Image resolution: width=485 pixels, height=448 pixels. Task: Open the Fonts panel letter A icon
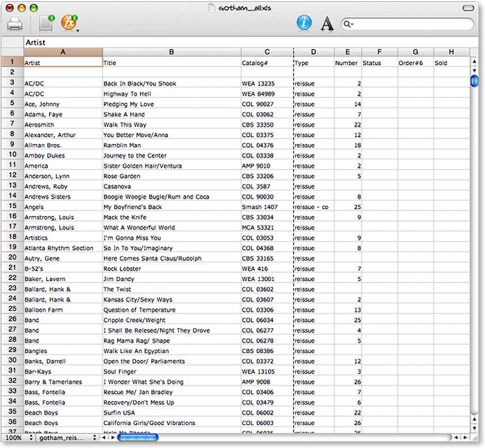(327, 24)
